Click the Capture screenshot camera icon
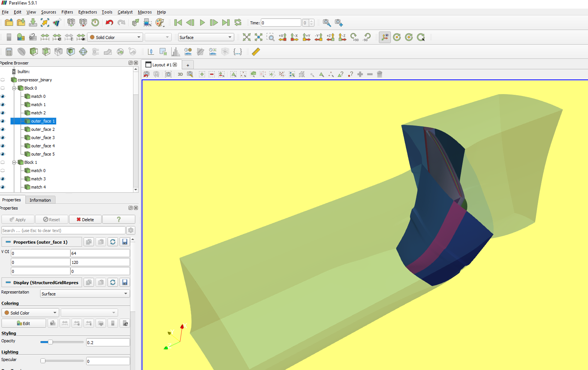 pyautogui.click(x=168, y=74)
